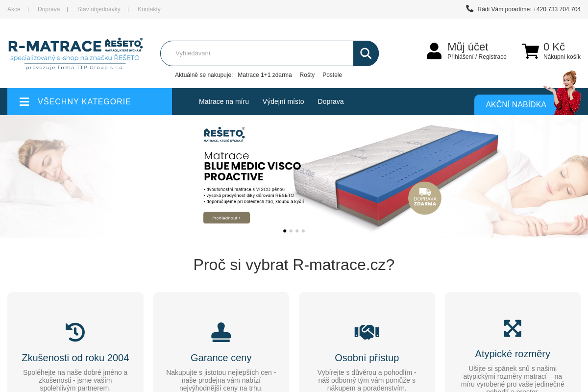Click the stamp icon for Garance ceny

pos(221,332)
